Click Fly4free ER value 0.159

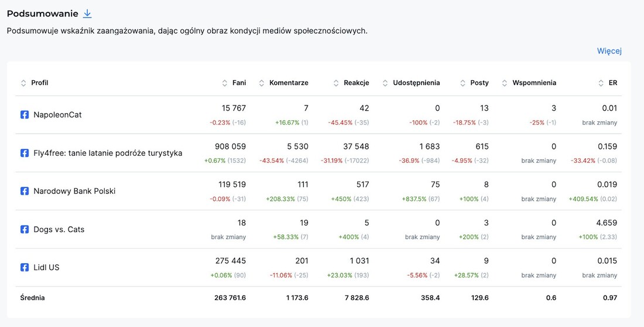tap(608, 147)
